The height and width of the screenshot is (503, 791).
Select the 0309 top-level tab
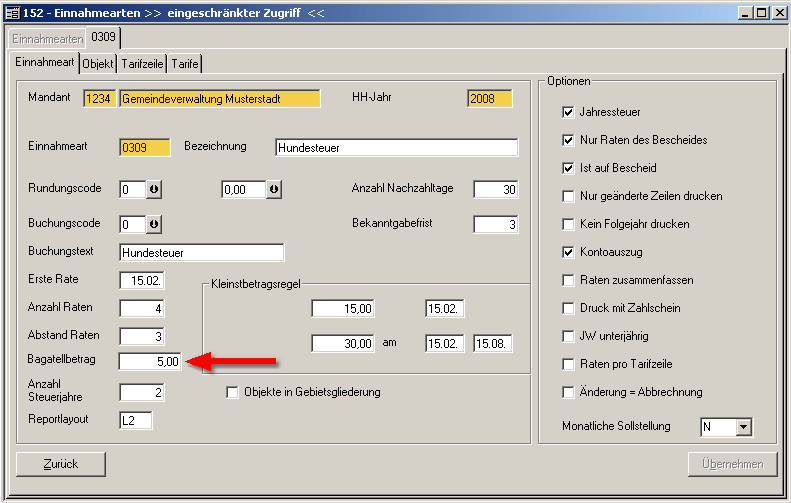pos(103,38)
